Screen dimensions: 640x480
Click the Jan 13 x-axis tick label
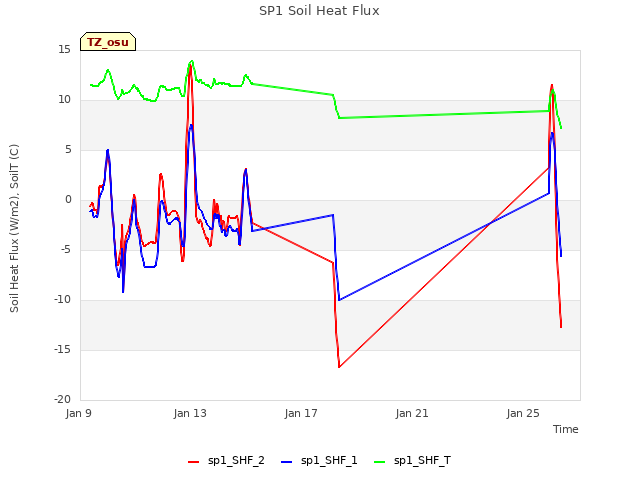[190, 413]
